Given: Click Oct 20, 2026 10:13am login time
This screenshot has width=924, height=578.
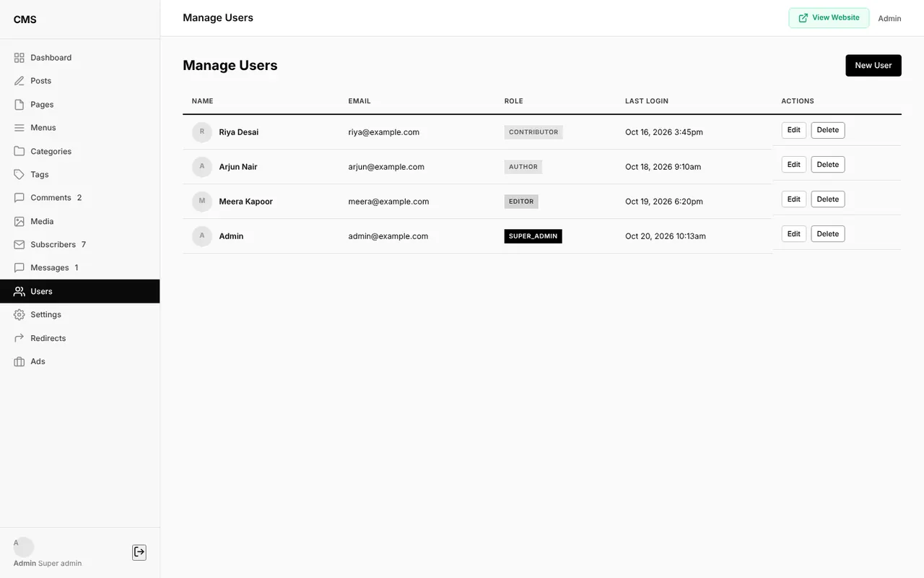Looking at the screenshot, I should [x=666, y=236].
